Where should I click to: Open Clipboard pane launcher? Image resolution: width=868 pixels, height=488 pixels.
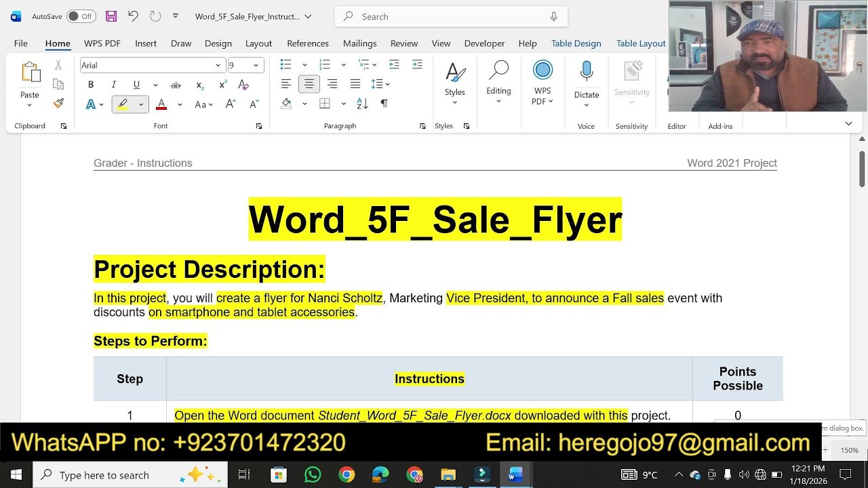tap(64, 126)
